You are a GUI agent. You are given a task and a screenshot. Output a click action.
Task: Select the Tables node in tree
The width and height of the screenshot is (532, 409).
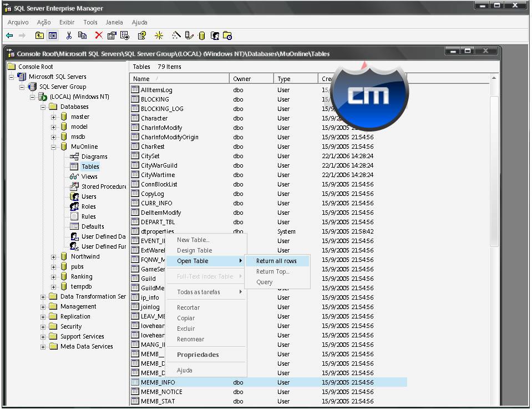[x=90, y=166]
